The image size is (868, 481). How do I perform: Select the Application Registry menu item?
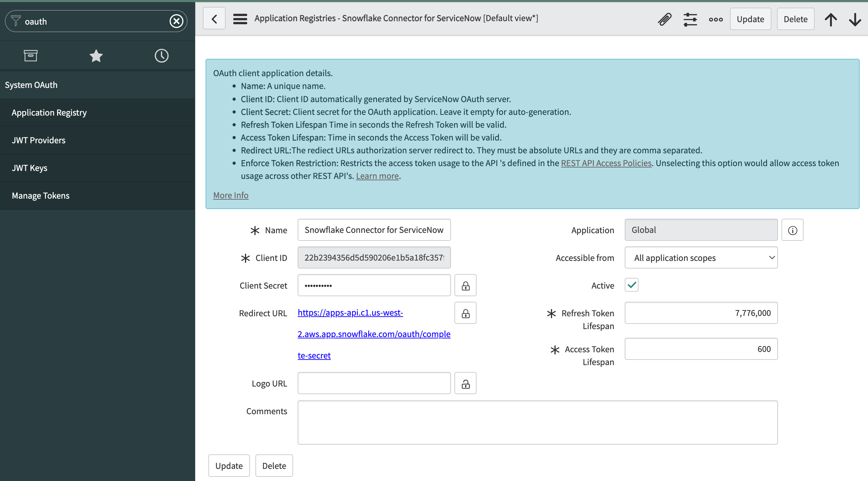coord(49,112)
